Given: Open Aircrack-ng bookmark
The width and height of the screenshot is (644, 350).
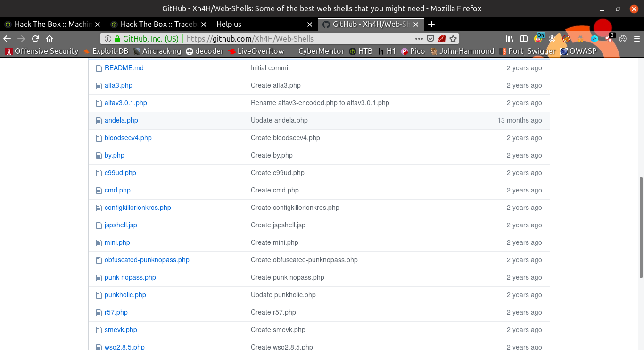Looking at the screenshot, I should 157,51.
